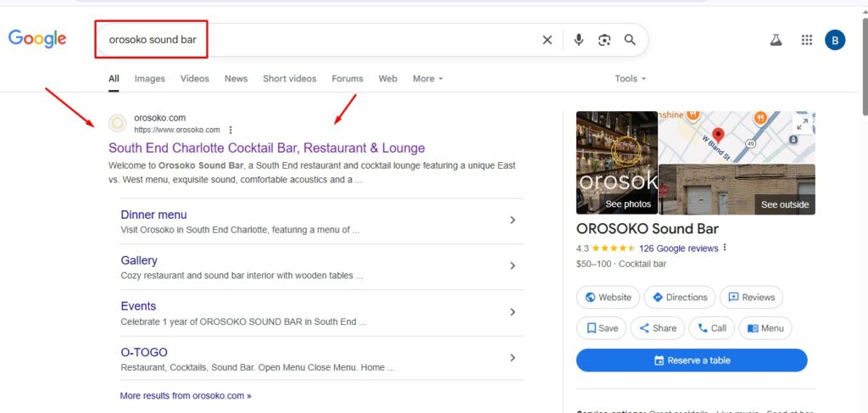The image size is (868, 413).
Task: Switch to the Images tab
Action: pyautogui.click(x=149, y=79)
